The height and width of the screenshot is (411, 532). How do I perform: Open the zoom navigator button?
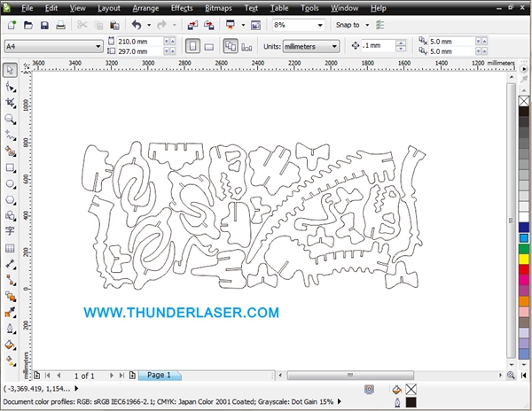coord(511,375)
